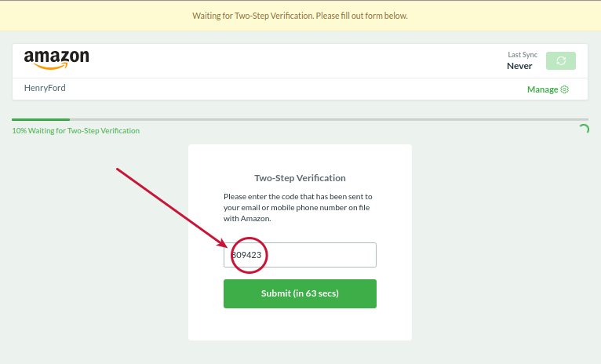Click the green sync progress bar

(x=300, y=119)
